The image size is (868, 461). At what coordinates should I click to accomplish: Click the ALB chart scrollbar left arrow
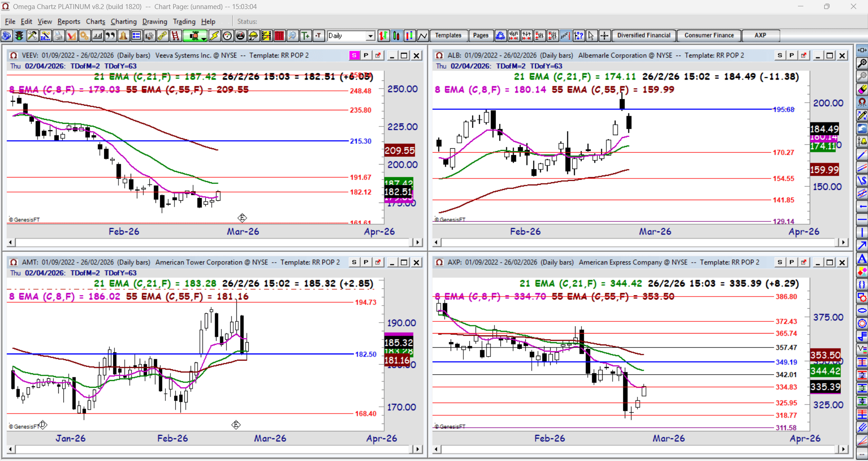[437, 242]
